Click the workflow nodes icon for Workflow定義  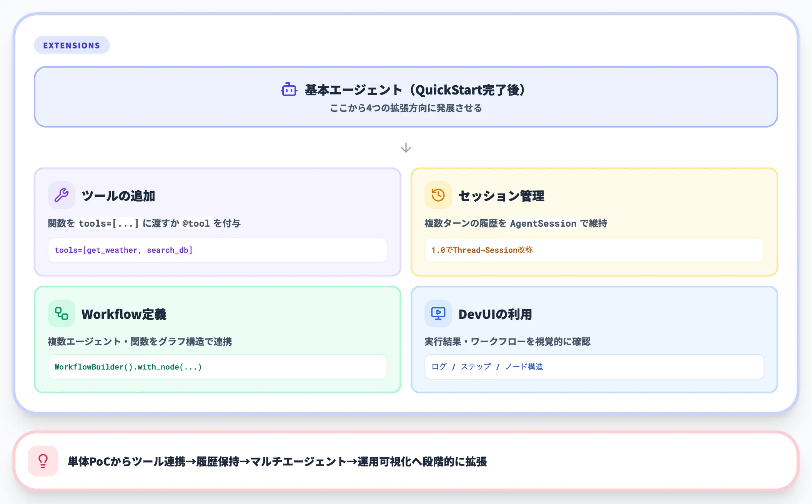pos(62,313)
